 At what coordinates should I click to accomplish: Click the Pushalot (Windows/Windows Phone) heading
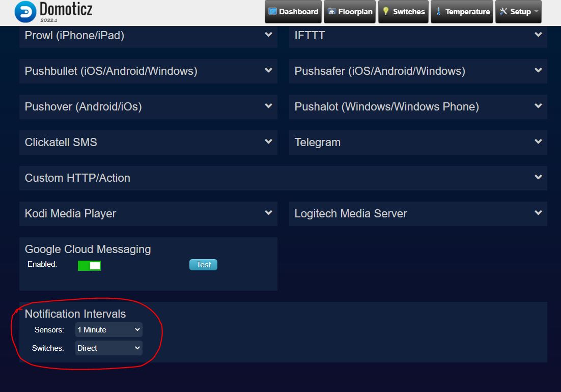pyautogui.click(x=387, y=106)
